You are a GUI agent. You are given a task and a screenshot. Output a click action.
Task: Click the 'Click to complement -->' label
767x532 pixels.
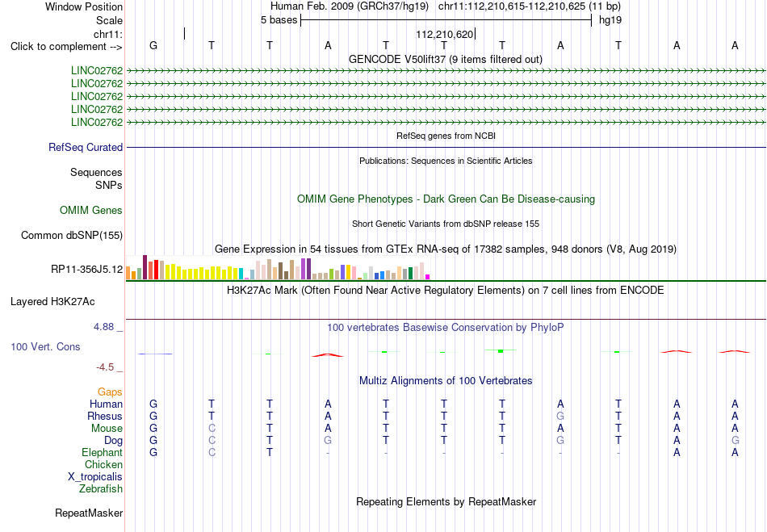click(66, 47)
